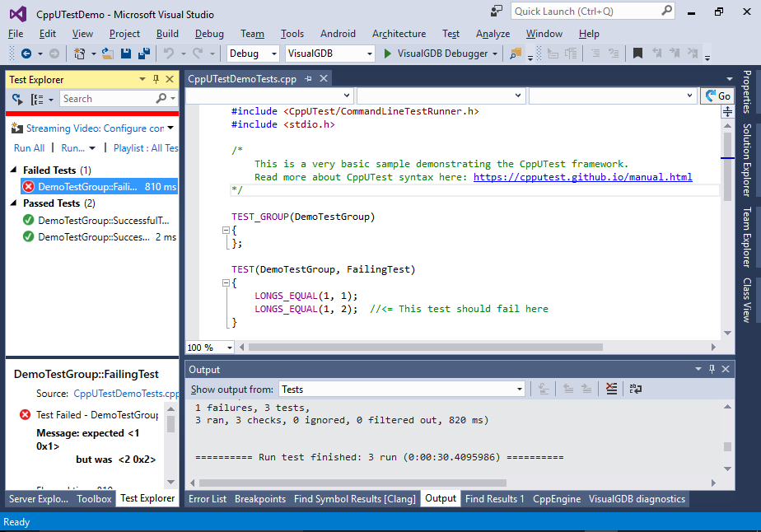Toggle word wrap in the Output pane
This screenshot has width=761, height=532.
(635, 389)
